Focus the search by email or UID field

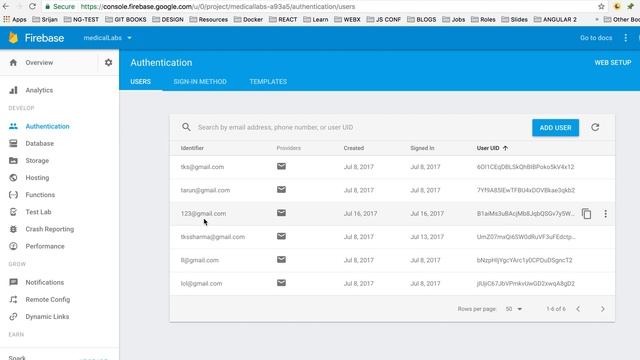click(276, 127)
